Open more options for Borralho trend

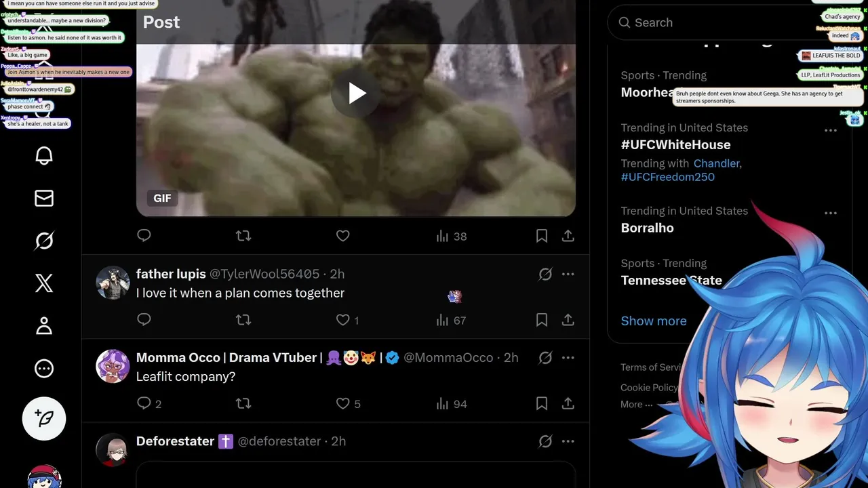[831, 213]
